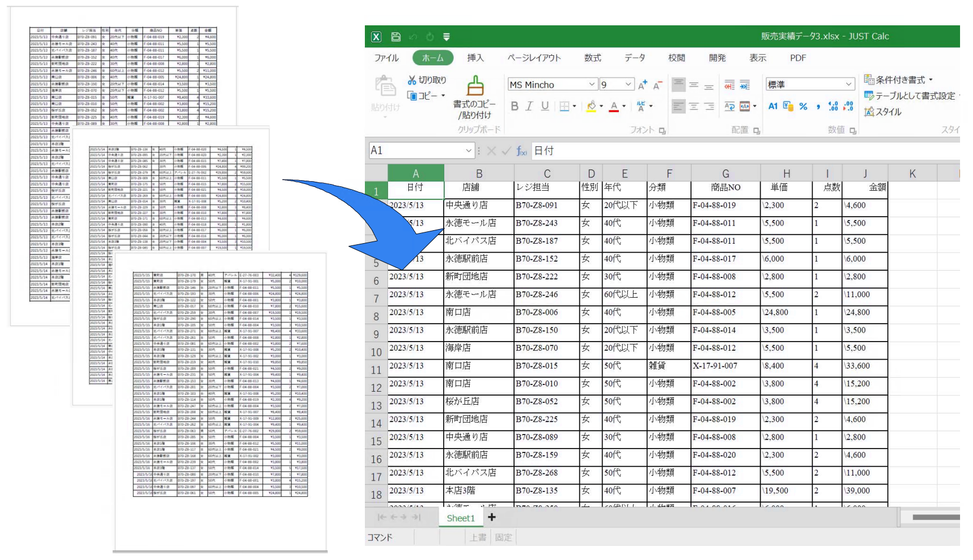
Task: Click the スタイル button
Action: pos(883,112)
